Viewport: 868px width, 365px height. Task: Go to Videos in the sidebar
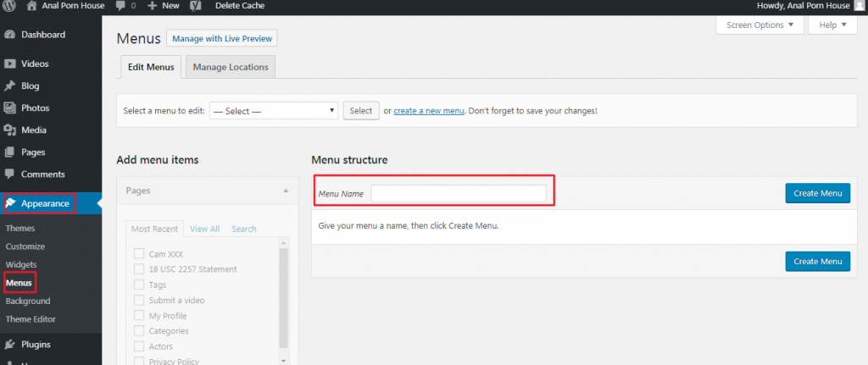click(x=35, y=64)
